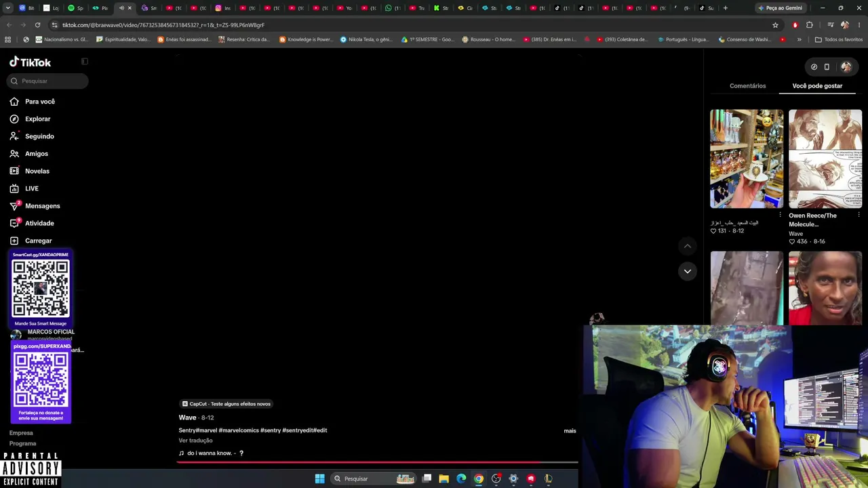This screenshot has height=488, width=868.
Task: Open the Rousseau - O homem bookmark
Action: click(488, 39)
